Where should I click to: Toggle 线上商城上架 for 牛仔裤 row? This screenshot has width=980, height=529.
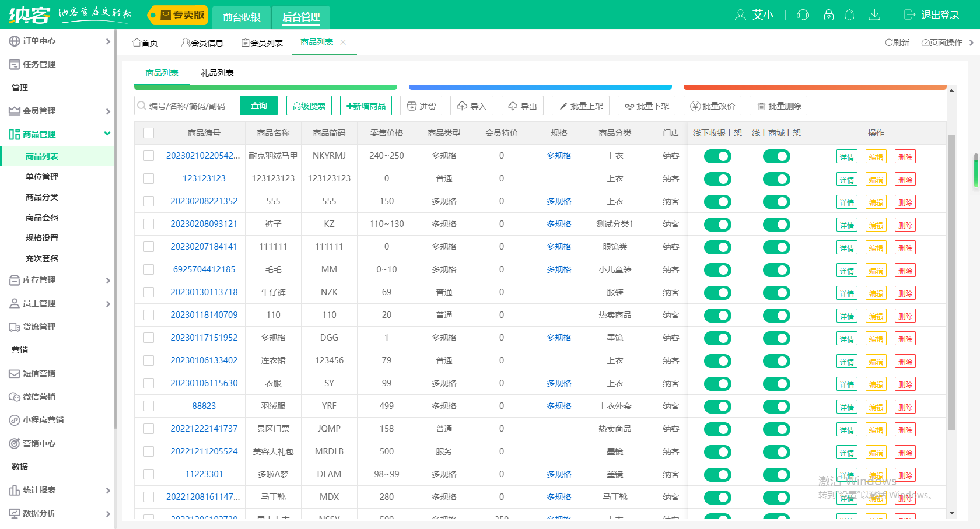(x=776, y=293)
